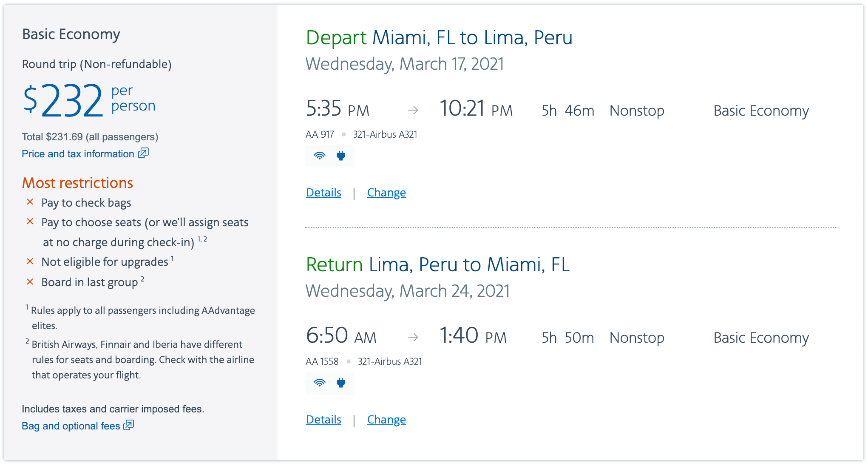Click the arrow between 6:50 AM and 1:40 PM
Image resolution: width=868 pixels, height=466 pixels.
tap(413, 338)
